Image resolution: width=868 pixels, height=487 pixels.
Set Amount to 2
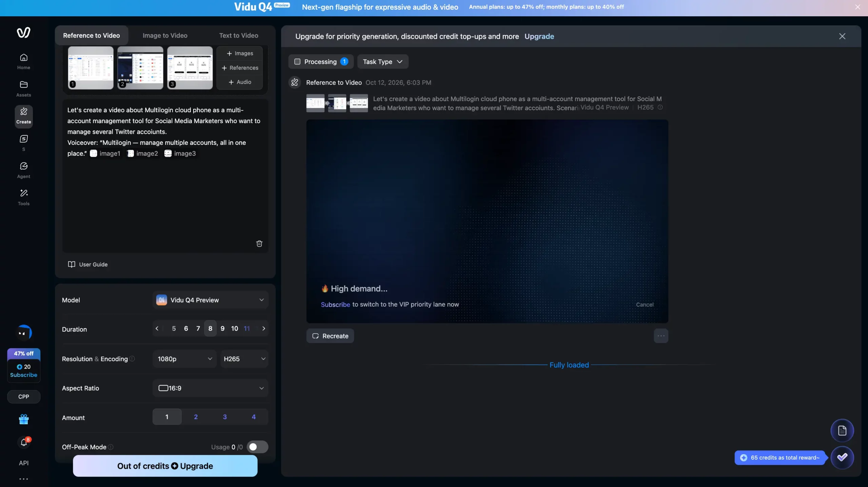196,417
